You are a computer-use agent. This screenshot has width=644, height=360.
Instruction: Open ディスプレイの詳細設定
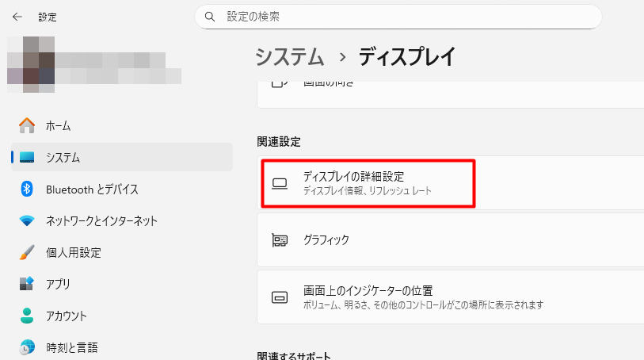(x=451, y=183)
